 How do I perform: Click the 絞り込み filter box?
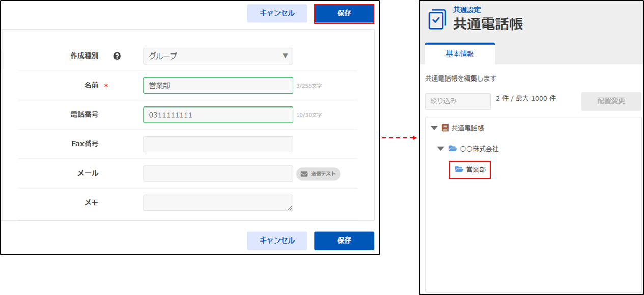457,101
